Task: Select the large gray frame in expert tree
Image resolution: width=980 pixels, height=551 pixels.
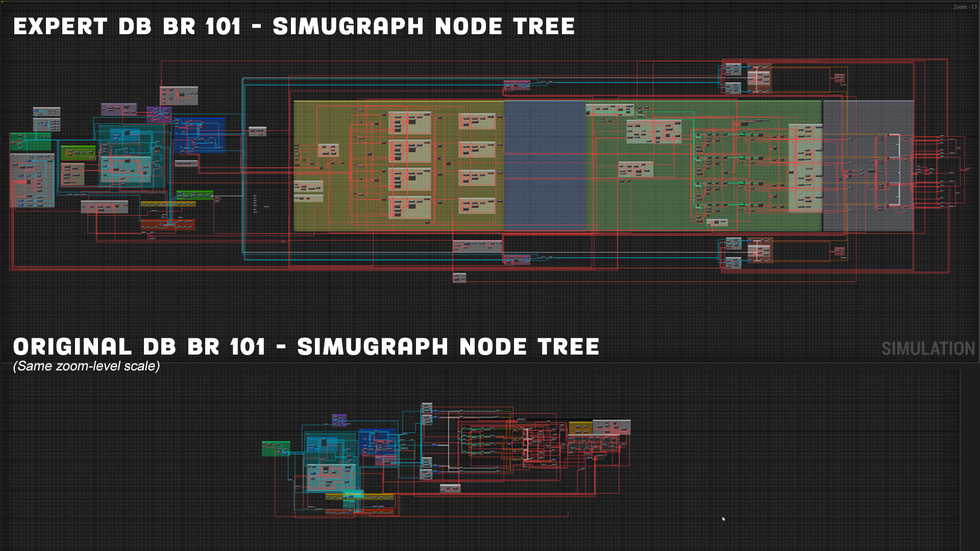Action: point(868,166)
